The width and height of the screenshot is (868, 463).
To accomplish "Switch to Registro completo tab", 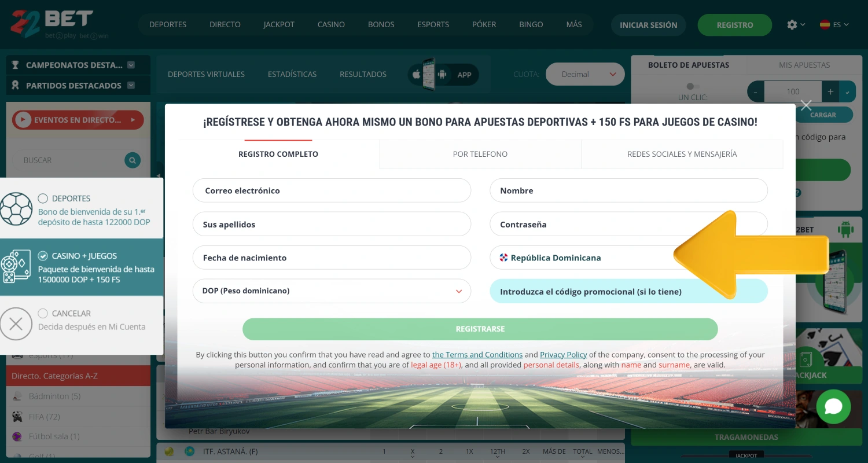I will click(278, 154).
